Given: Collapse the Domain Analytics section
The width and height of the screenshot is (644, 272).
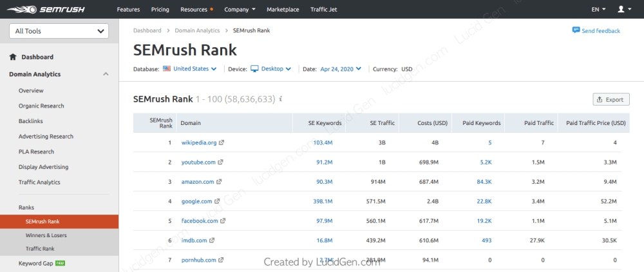Looking at the screenshot, I should point(106,74).
